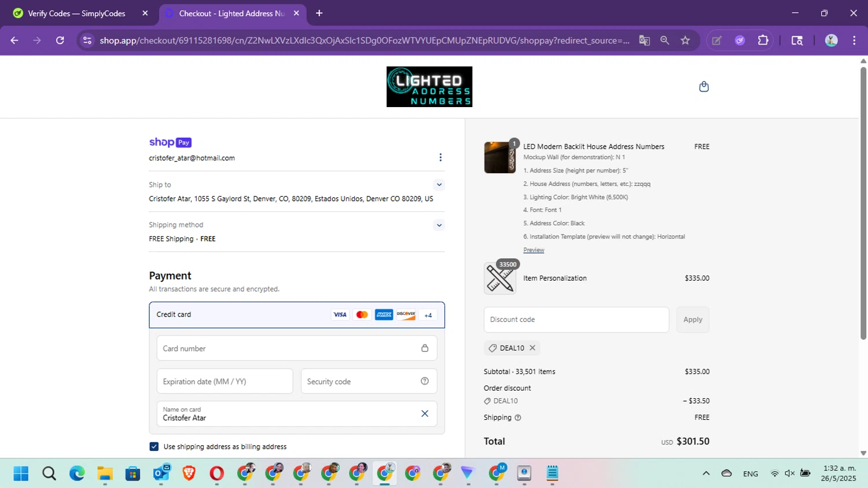Click the Name on card field
The height and width of the screenshot is (488, 868).
tap(297, 414)
